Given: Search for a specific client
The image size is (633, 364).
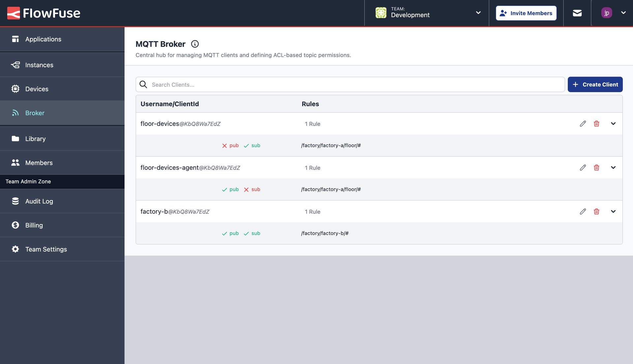Looking at the screenshot, I should [x=350, y=84].
